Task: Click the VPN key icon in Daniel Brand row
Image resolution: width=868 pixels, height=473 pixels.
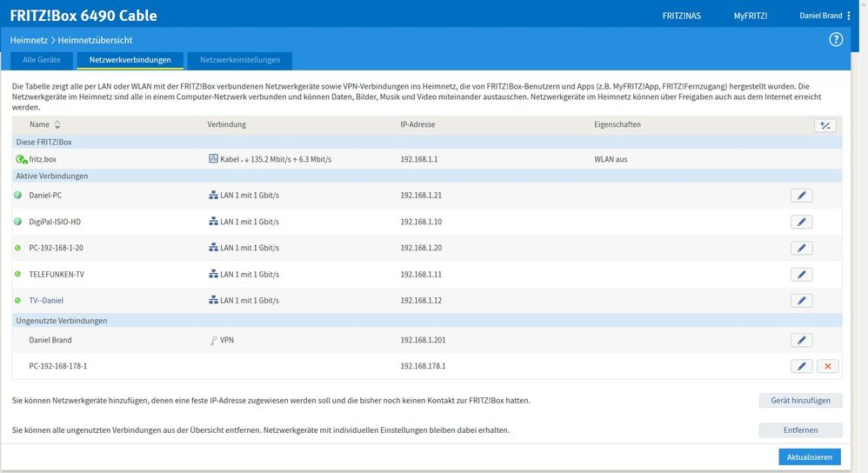Action: pyautogui.click(x=213, y=340)
